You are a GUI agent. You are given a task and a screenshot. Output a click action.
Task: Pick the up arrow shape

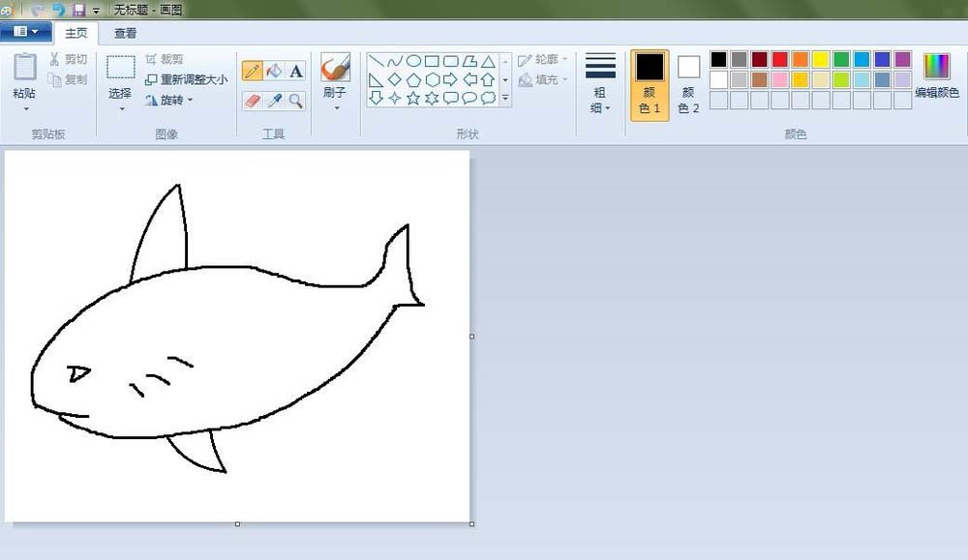488,79
